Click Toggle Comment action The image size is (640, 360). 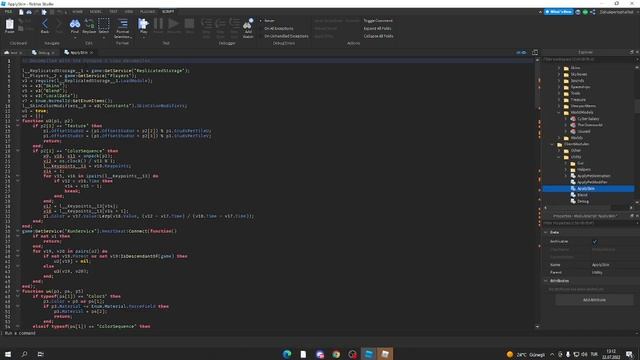378,21
